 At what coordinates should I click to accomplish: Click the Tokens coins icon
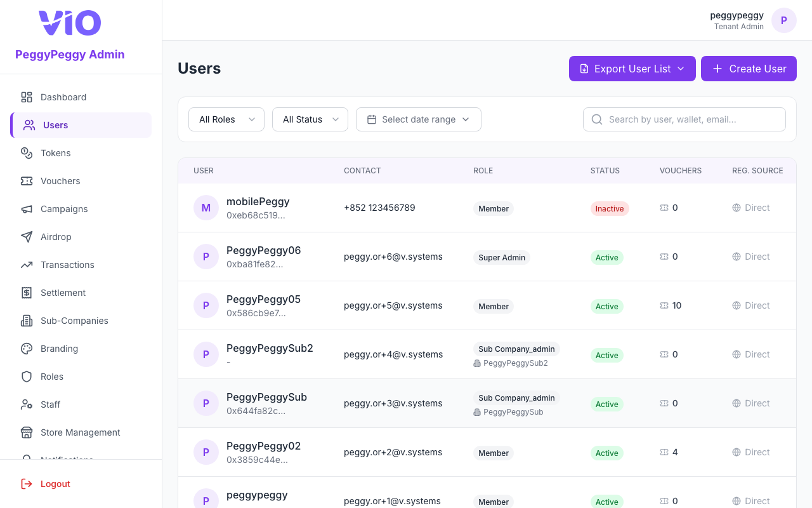point(27,153)
